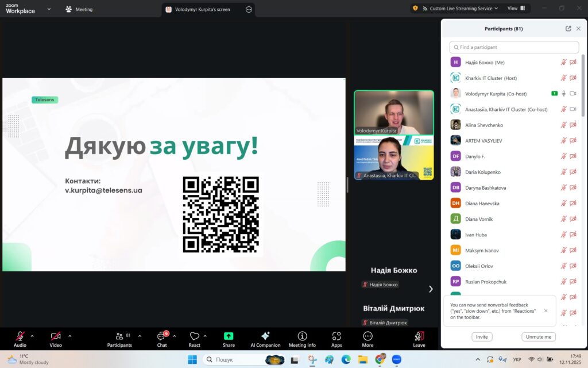Click the Unmute me button
Screen dimensions: 588x368
pyautogui.click(x=539, y=337)
